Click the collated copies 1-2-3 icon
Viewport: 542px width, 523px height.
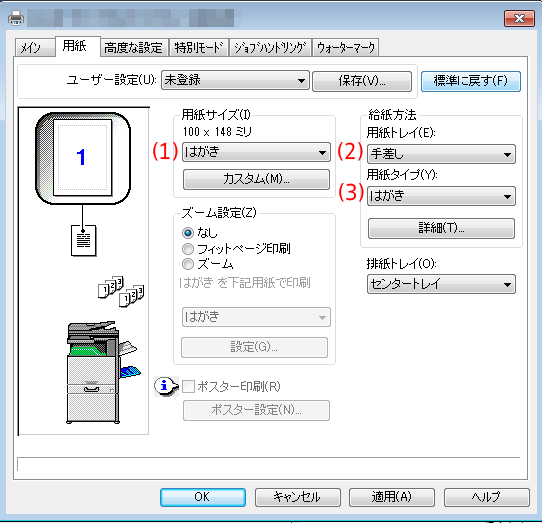121,292
